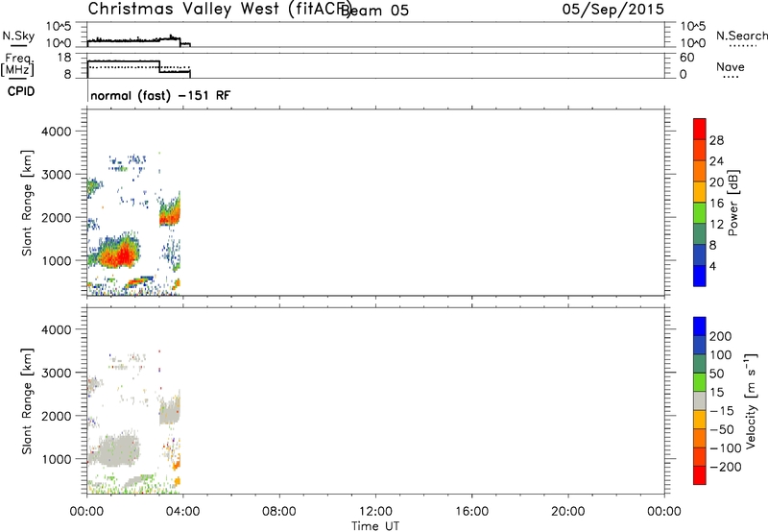The height and width of the screenshot is (532, 768).
Task: Click the 60 tick of the Nave axis
Action: [x=686, y=58]
